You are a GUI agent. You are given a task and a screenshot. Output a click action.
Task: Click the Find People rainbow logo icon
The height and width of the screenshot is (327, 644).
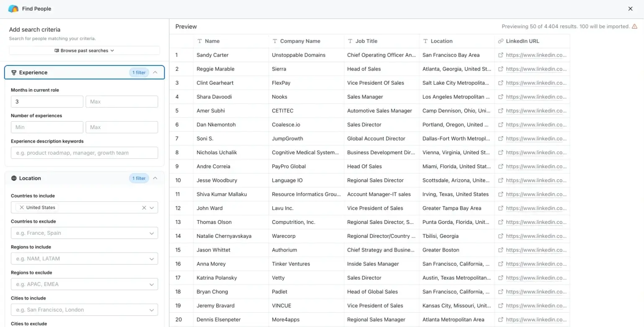[13, 9]
